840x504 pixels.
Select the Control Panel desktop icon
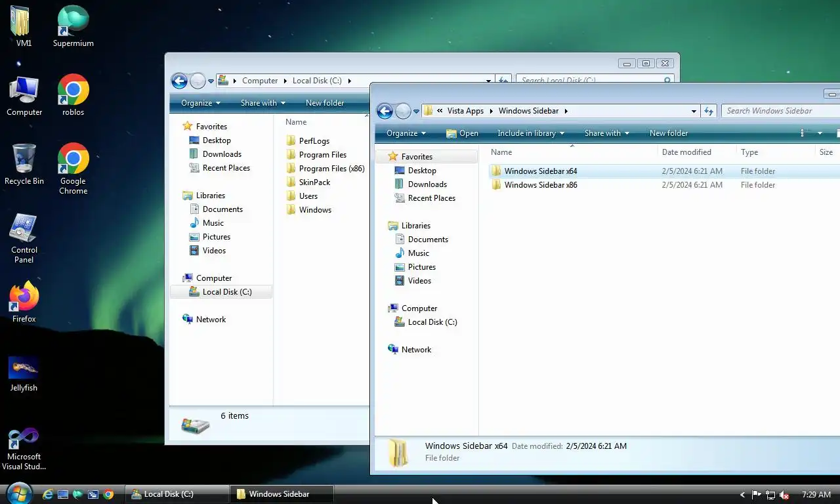point(24,238)
